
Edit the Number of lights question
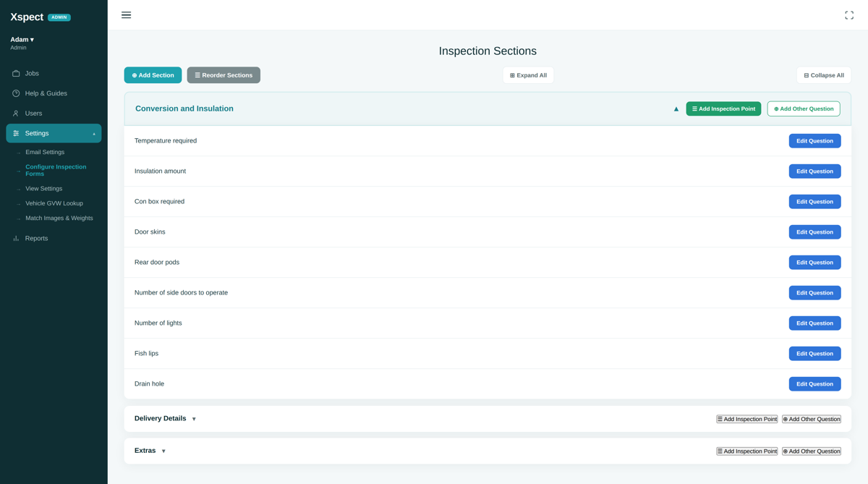[814, 323]
